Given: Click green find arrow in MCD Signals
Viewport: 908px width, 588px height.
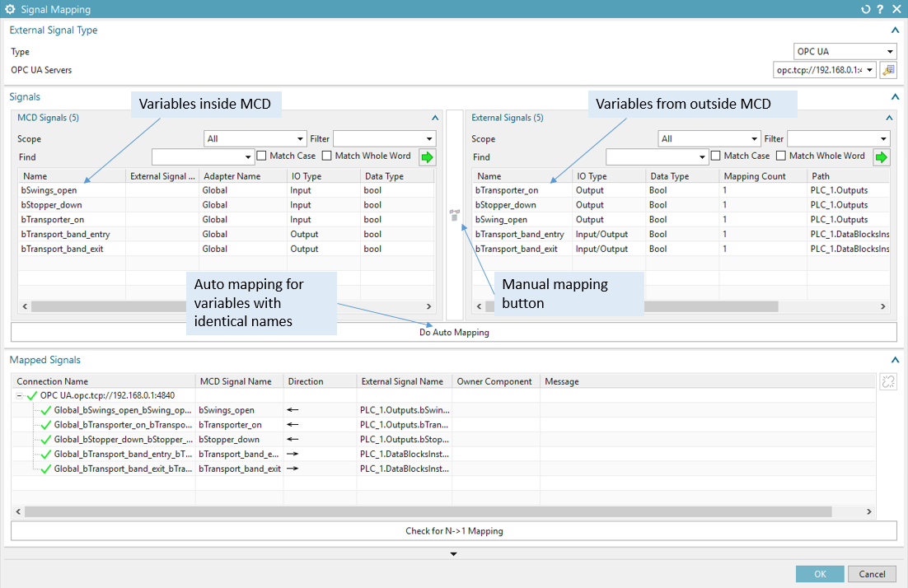Looking at the screenshot, I should 427,156.
